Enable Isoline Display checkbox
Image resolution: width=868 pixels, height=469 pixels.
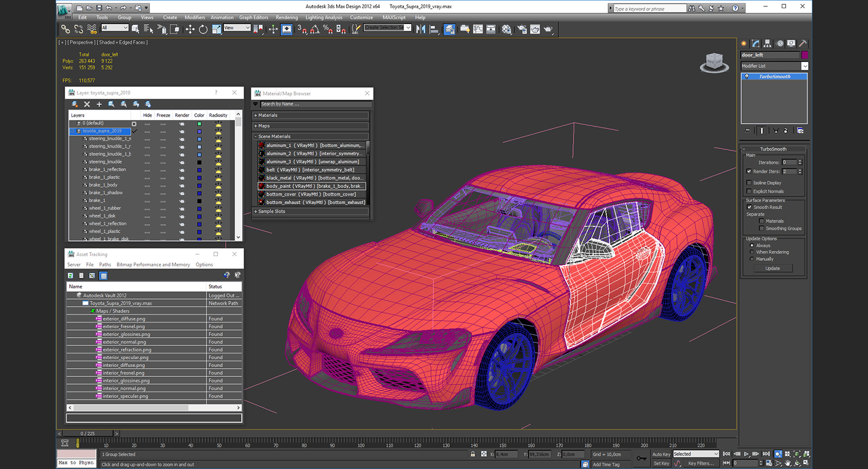click(x=749, y=183)
